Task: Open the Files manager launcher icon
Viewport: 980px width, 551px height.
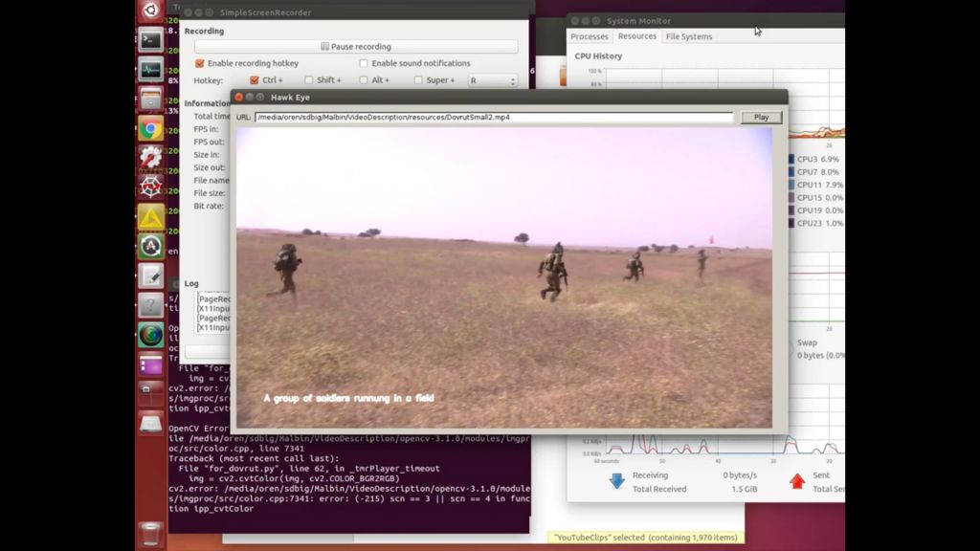Action: pyautogui.click(x=150, y=99)
